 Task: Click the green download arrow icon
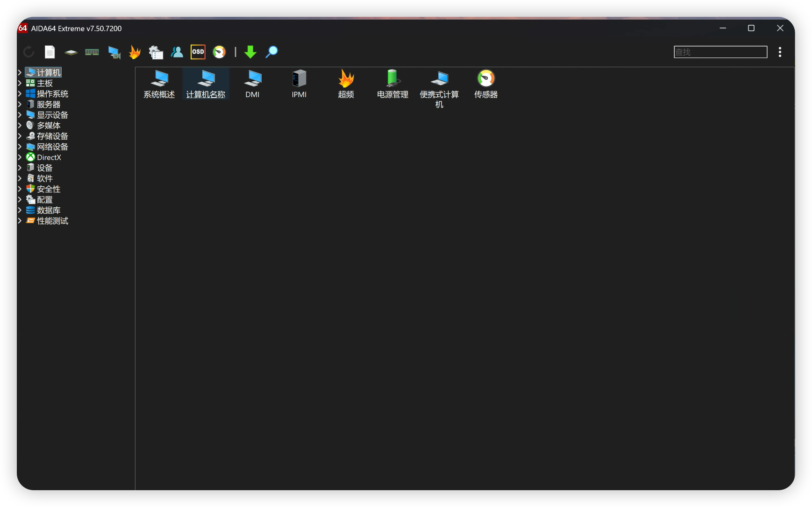(x=250, y=52)
